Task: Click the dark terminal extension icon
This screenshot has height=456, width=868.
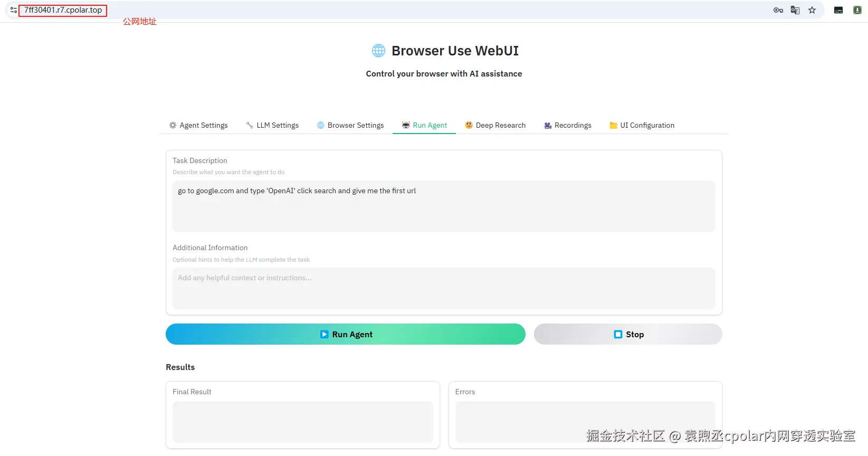Action: tap(838, 10)
